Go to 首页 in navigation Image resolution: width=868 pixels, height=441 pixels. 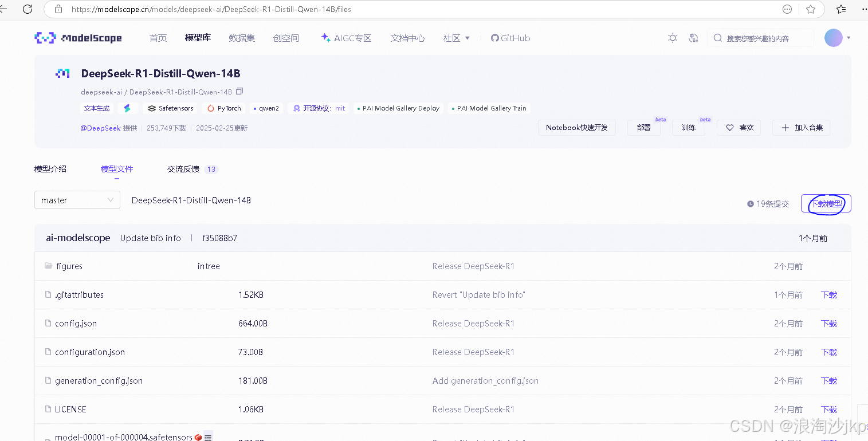(158, 38)
